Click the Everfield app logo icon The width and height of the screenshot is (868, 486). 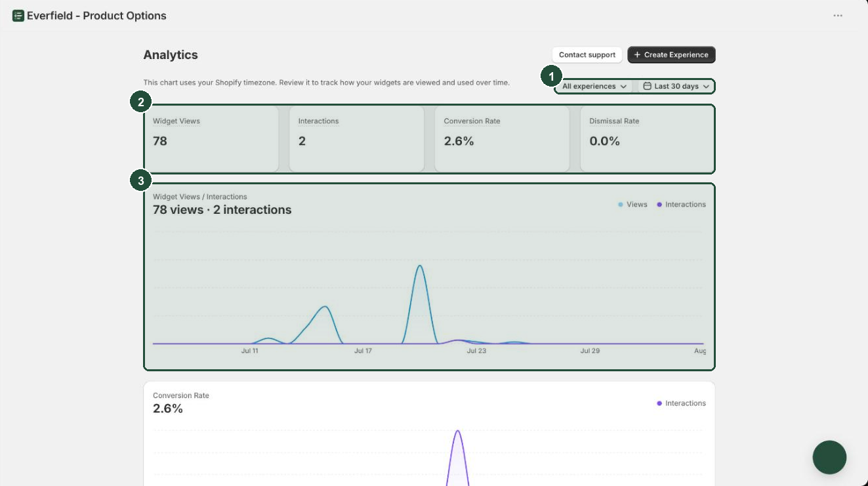coord(18,16)
